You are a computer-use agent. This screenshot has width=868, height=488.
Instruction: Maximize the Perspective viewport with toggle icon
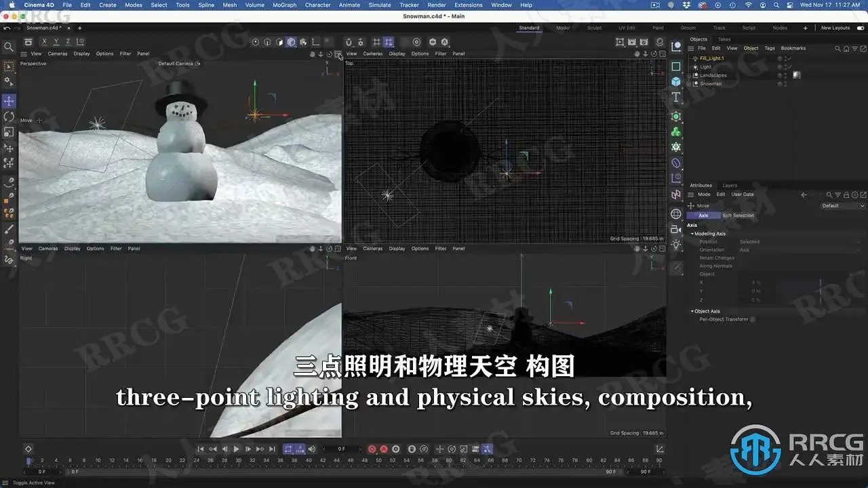pyautogui.click(x=338, y=54)
